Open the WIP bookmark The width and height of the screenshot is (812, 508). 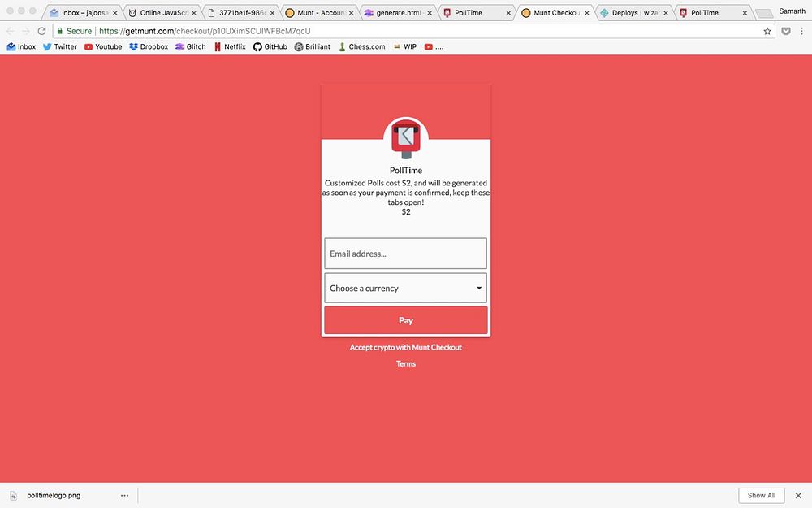(405, 46)
